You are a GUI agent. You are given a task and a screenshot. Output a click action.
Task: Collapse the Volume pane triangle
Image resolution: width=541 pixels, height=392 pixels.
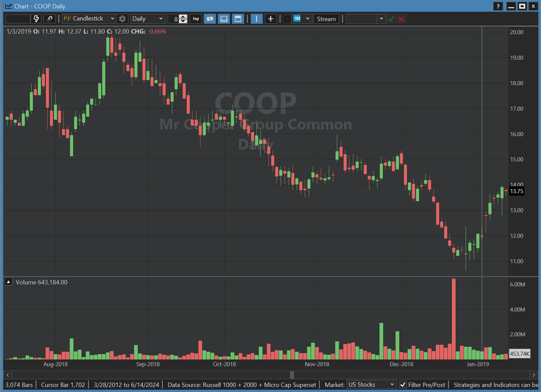pyautogui.click(x=8, y=282)
